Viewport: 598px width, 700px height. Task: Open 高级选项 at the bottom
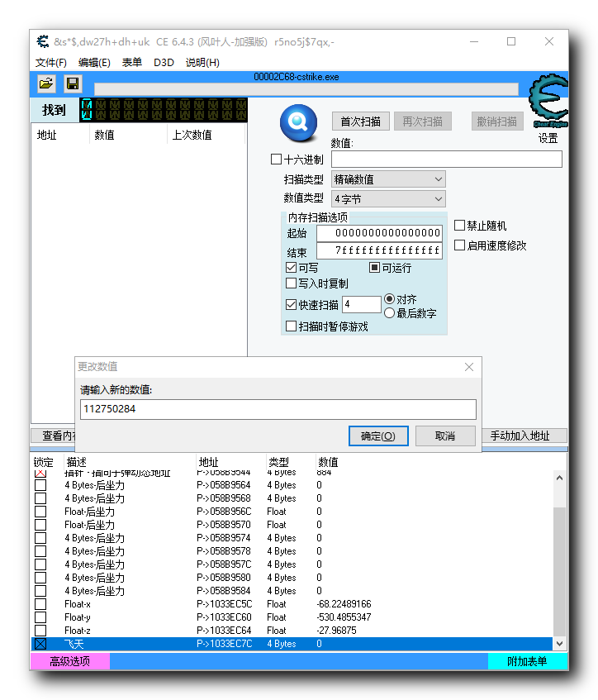tap(70, 661)
